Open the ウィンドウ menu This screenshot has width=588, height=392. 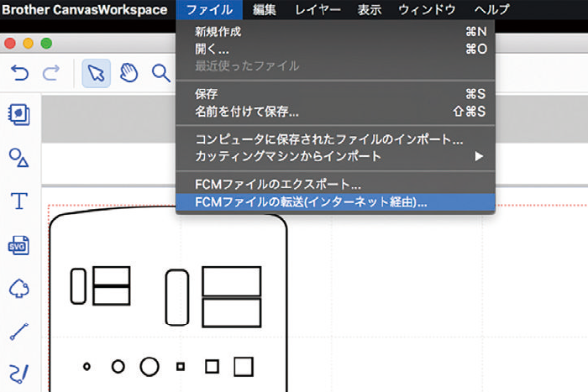427,10
